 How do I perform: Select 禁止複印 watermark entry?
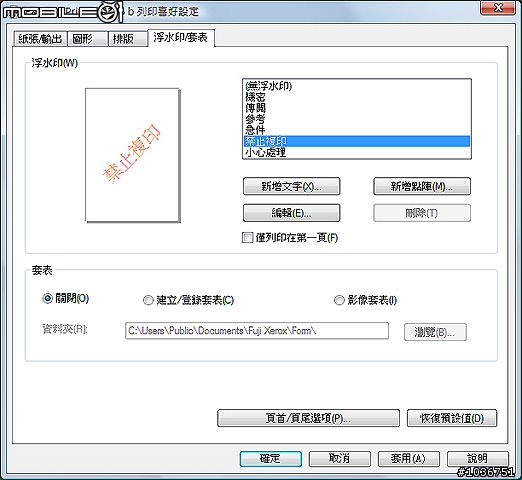(357, 141)
